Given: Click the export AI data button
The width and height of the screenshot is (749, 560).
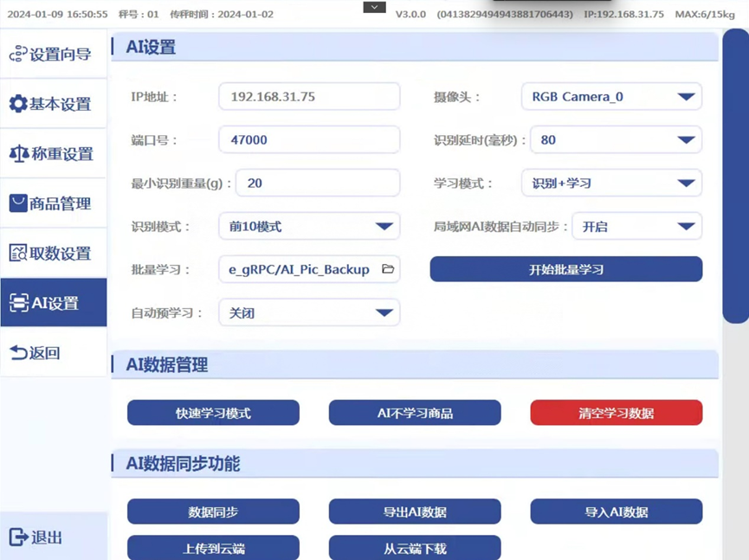Looking at the screenshot, I should tap(415, 512).
